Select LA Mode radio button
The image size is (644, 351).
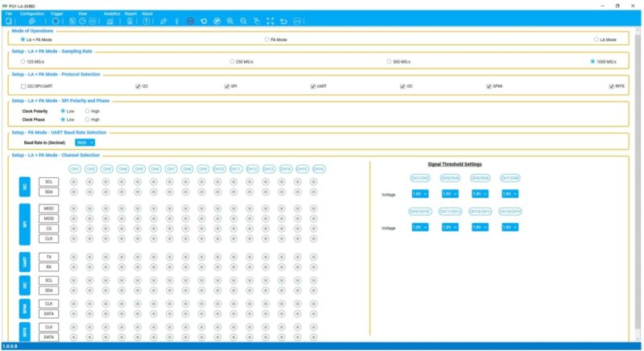[597, 39]
